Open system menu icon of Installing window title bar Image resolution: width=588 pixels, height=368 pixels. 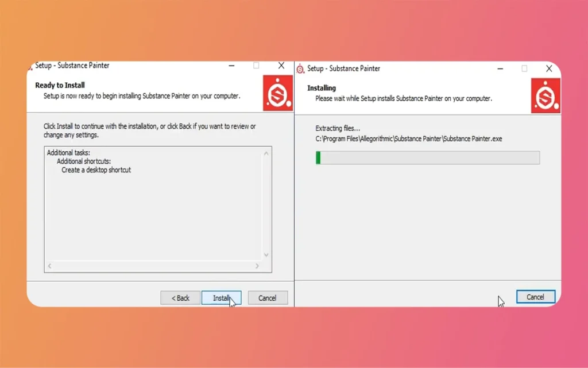point(300,69)
